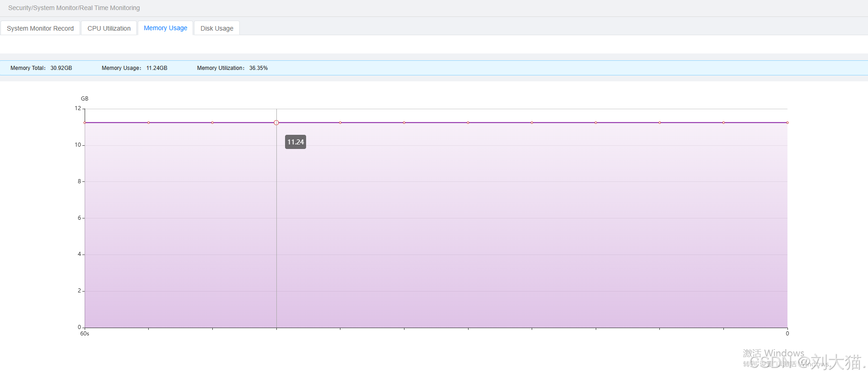868x377 pixels.
Task: Click the data point immediately left of the crosshair
Action: (x=212, y=122)
